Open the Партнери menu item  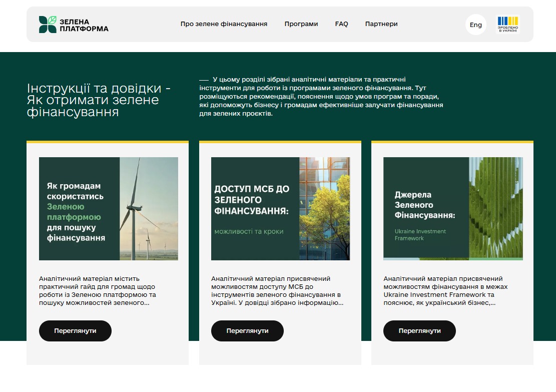coord(381,24)
